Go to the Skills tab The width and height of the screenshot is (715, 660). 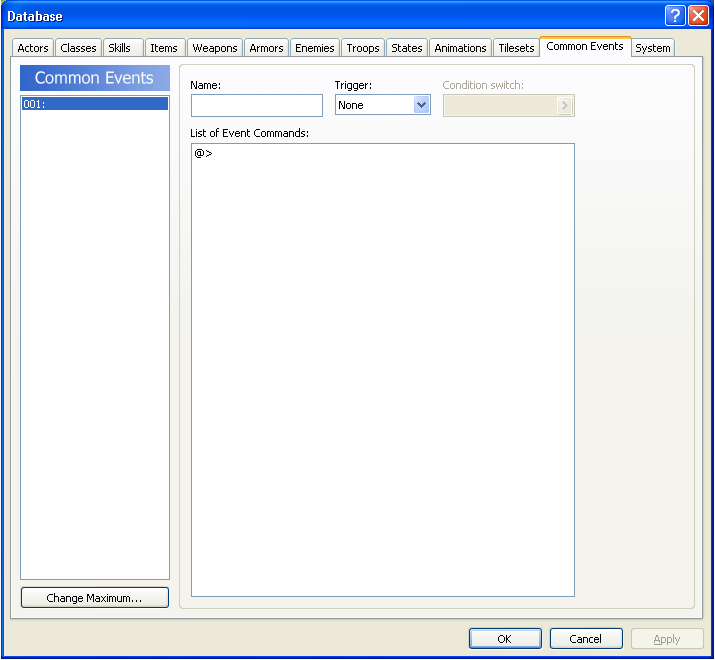pos(120,48)
